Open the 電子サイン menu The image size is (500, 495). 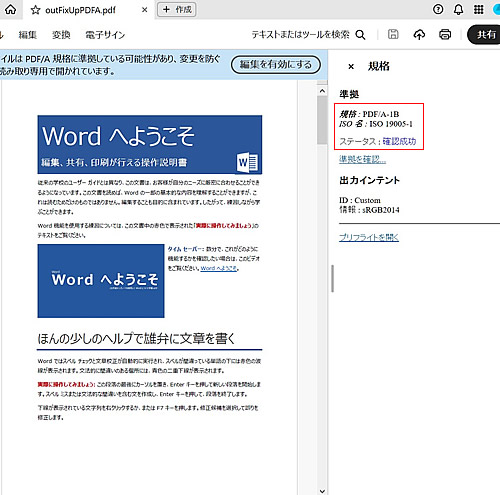105,35
